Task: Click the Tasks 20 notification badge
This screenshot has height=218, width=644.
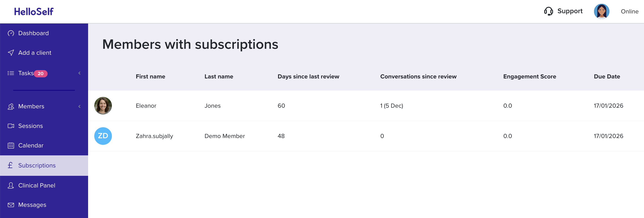Action: coord(41,74)
